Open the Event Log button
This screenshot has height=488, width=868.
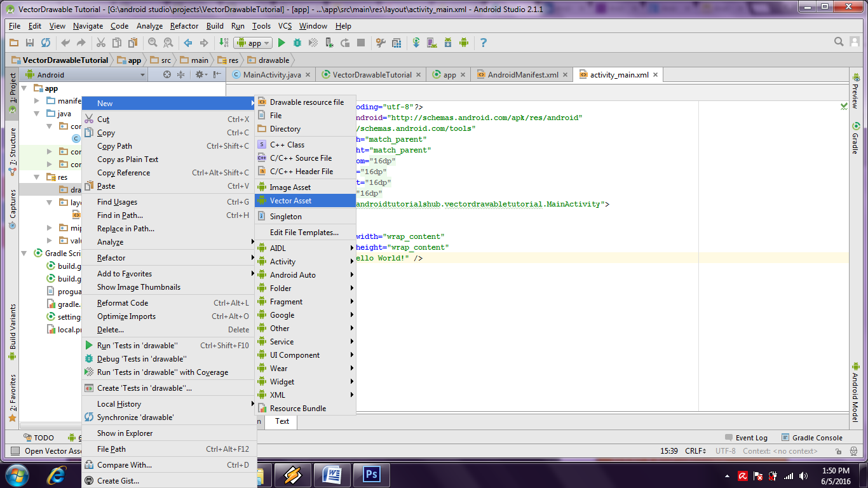click(x=747, y=438)
